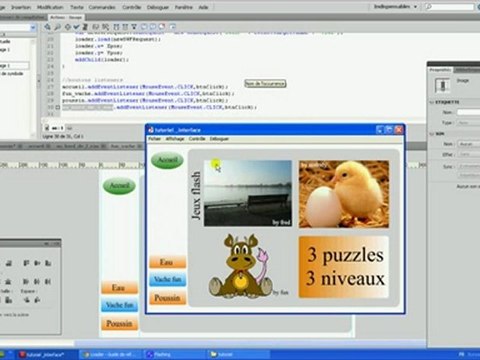Collapse the SON section in Properties

432,134
